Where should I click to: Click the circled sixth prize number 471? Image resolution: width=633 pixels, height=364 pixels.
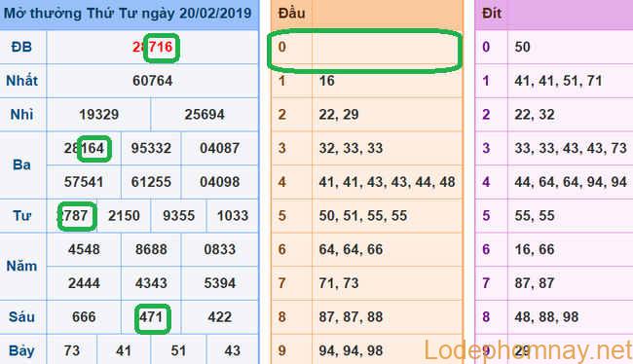coord(151,317)
